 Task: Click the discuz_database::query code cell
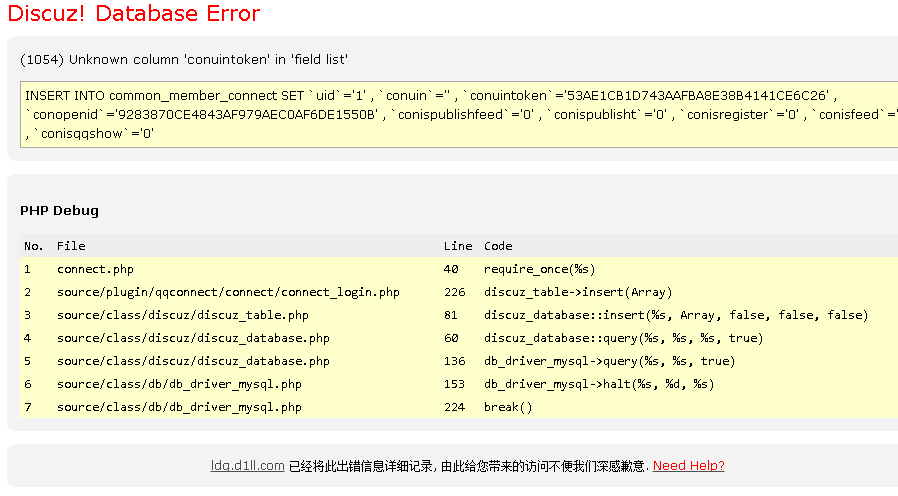pos(623,338)
